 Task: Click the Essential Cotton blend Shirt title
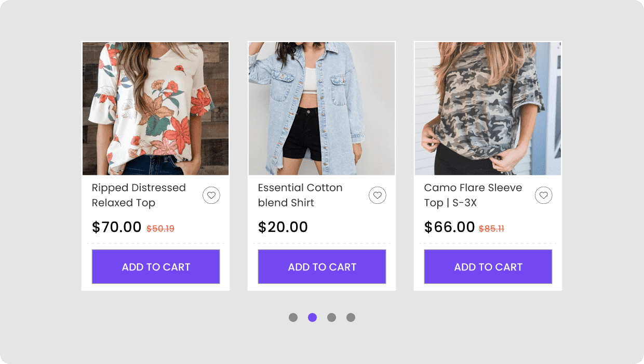click(300, 195)
